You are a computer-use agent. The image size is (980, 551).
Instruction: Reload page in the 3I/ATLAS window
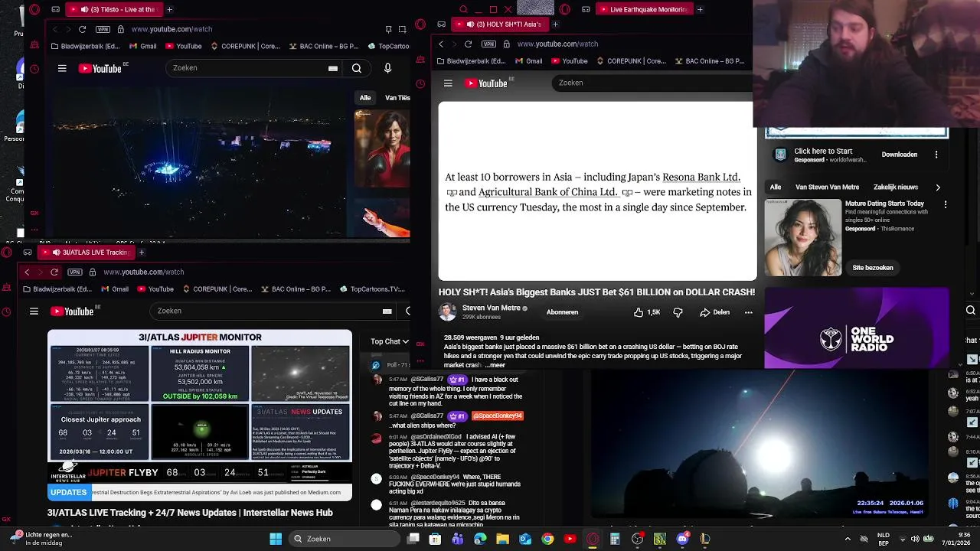(54, 272)
